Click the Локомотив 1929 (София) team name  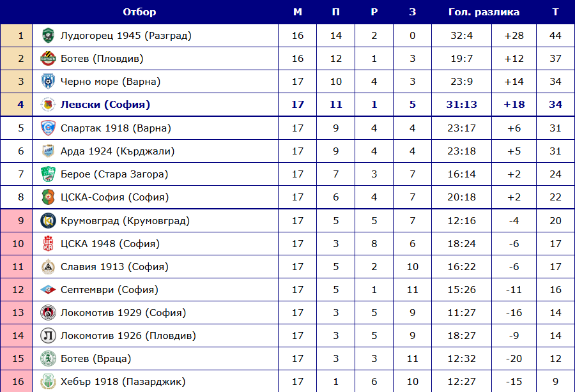point(123,312)
